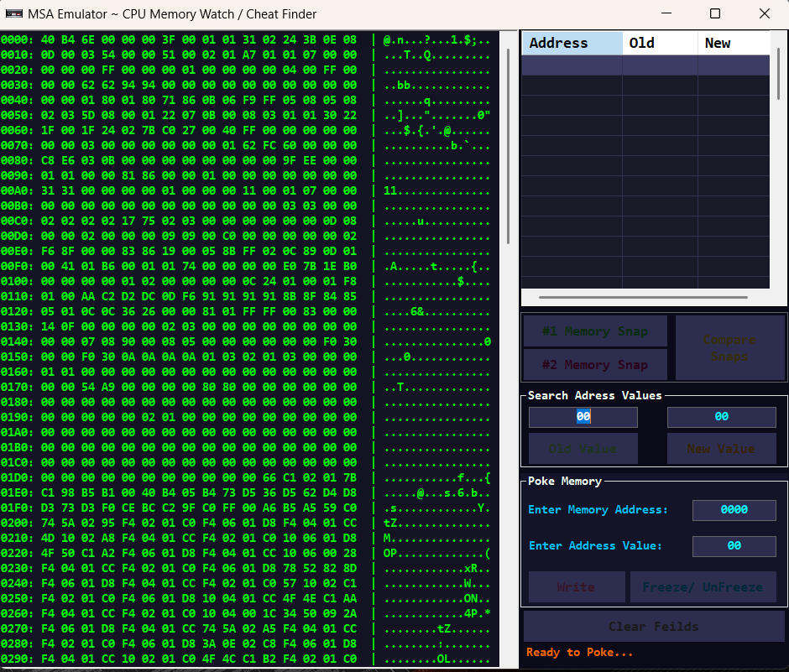Click memory row address 0140:
The image size is (789, 672).
[17, 341]
